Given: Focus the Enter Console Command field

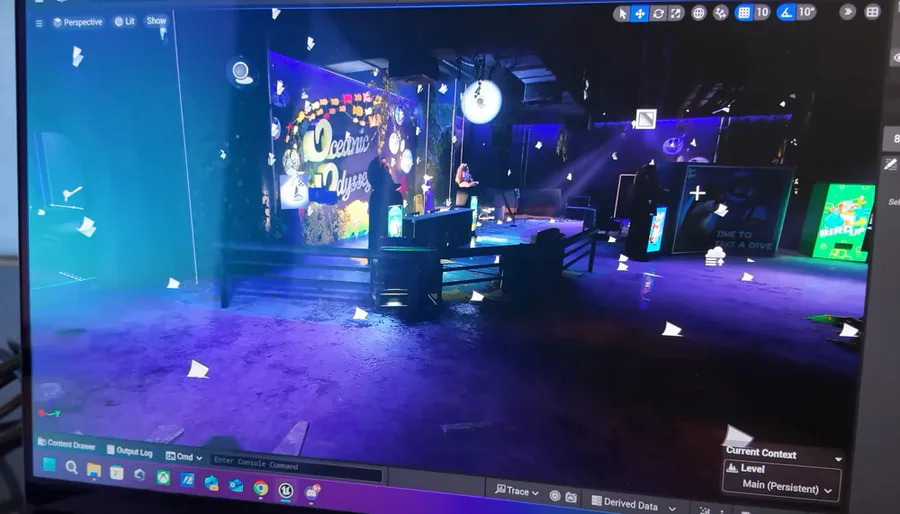Looking at the screenshot, I should click(x=296, y=468).
